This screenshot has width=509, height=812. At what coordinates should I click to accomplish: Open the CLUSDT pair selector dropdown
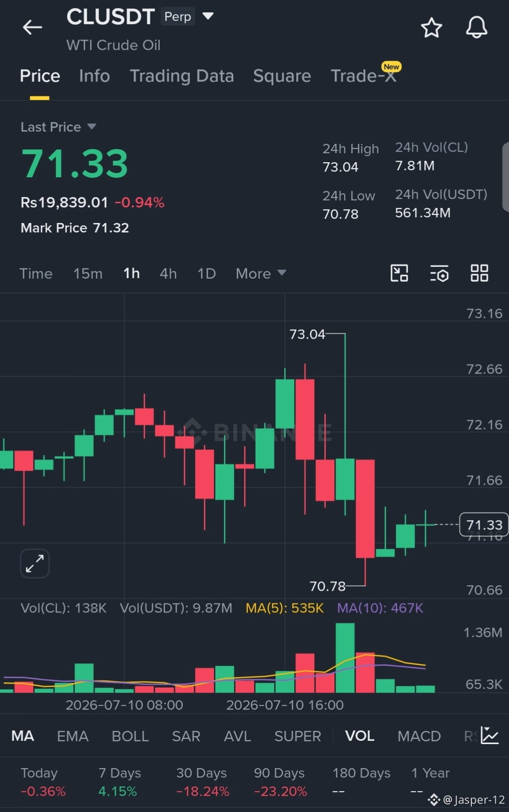[x=208, y=17]
